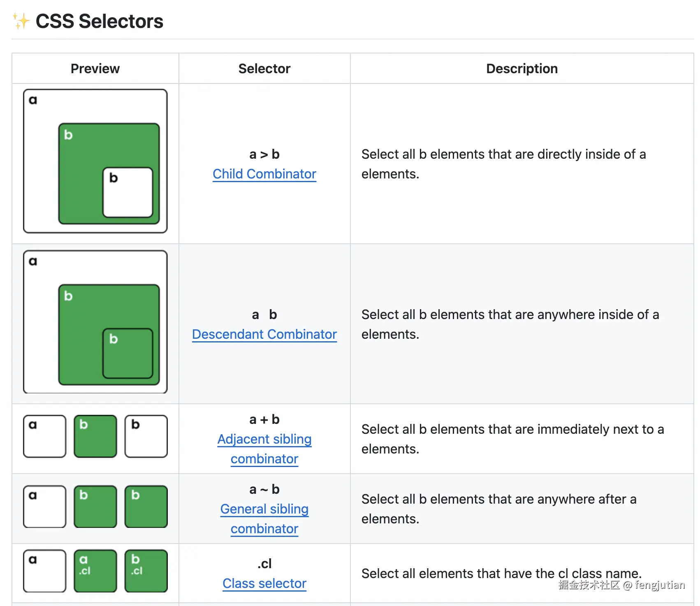Click the green a .cl box in class preview

point(95,571)
